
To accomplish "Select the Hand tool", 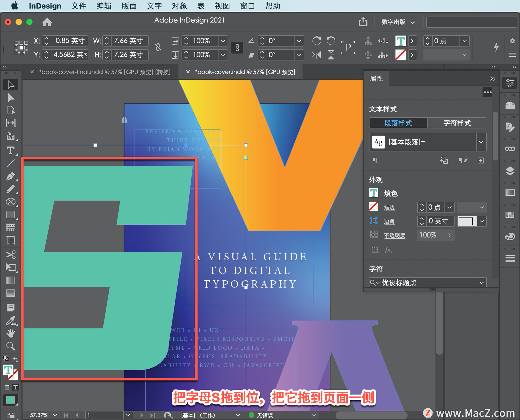I will [11, 333].
